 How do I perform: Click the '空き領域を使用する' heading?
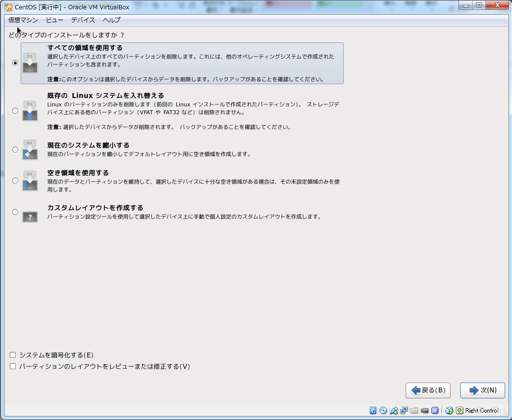[x=78, y=173]
